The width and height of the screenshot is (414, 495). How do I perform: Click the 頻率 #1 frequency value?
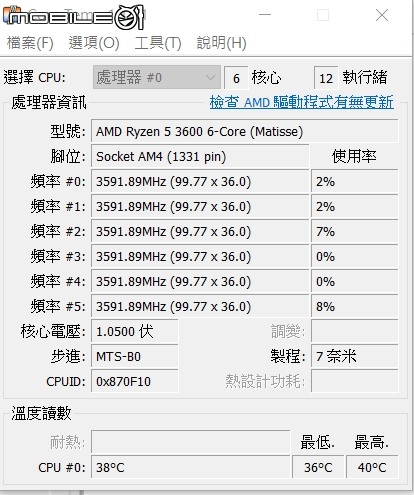(x=200, y=206)
